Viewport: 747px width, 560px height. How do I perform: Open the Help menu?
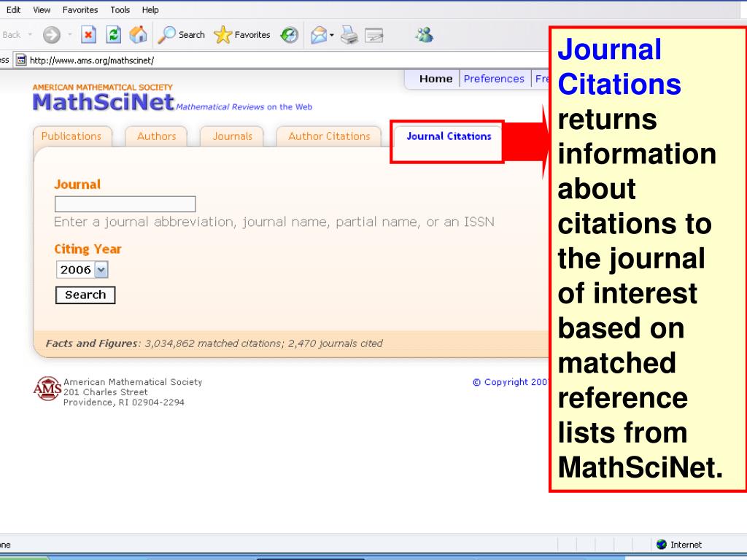pyautogui.click(x=150, y=9)
